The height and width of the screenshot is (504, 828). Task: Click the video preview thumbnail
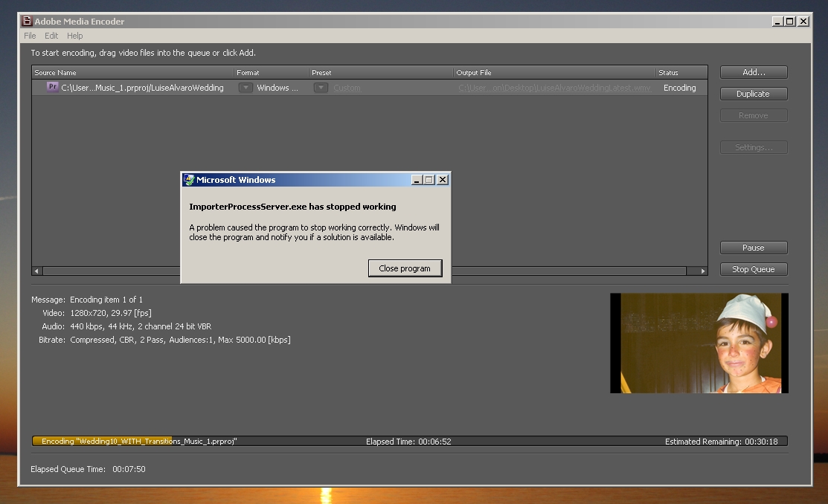click(699, 343)
